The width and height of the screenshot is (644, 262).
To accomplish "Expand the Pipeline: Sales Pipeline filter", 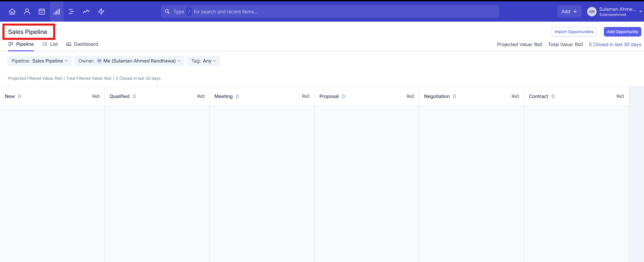I will pyautogui.click(x=40, y=61).
